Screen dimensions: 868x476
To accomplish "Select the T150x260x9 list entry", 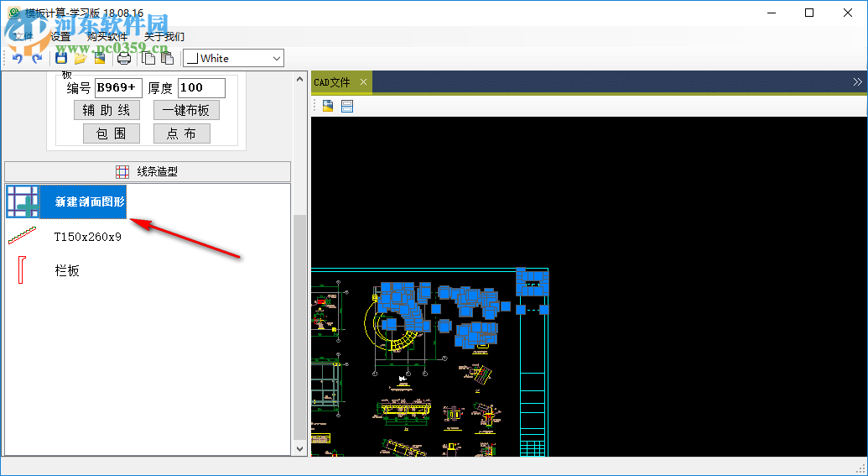I will 87,237.
